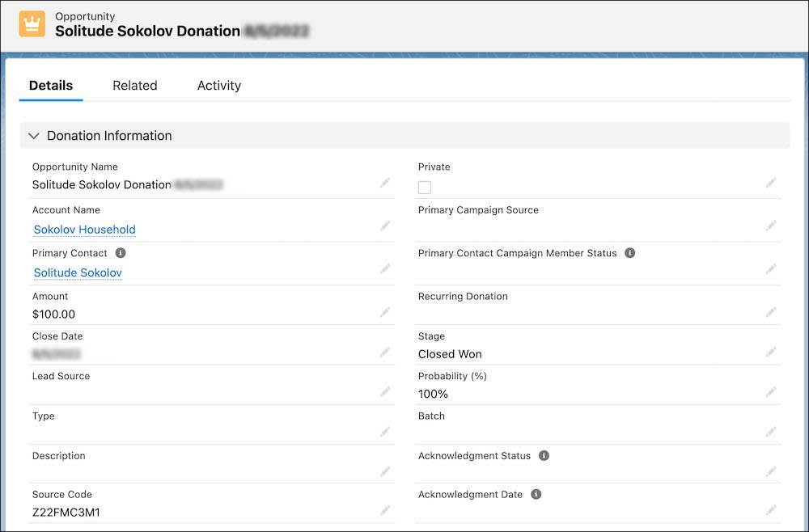The image size is (809, 532).
Task: Click the edit pencil for the Type field
Action: pyautogui.click(x=386, y=431)
